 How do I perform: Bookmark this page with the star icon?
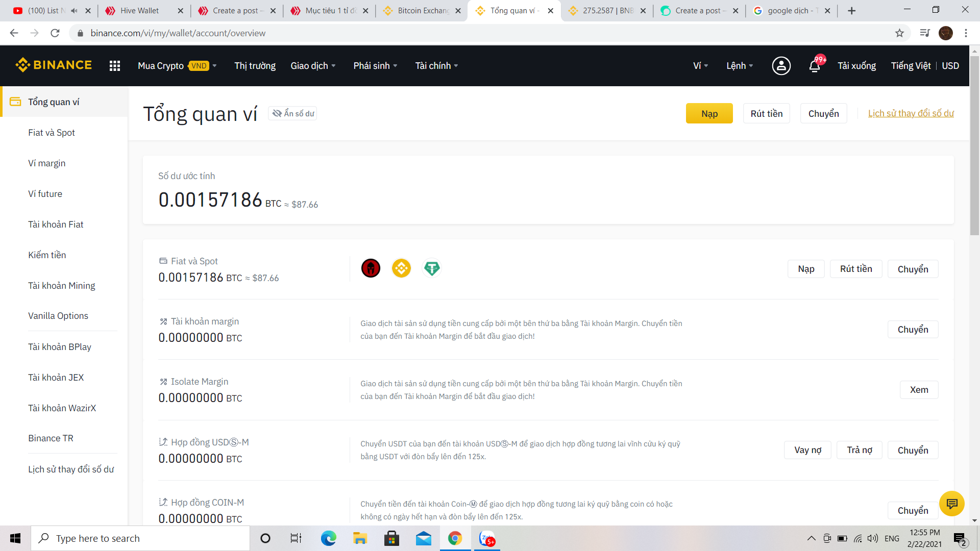[899, 33]
